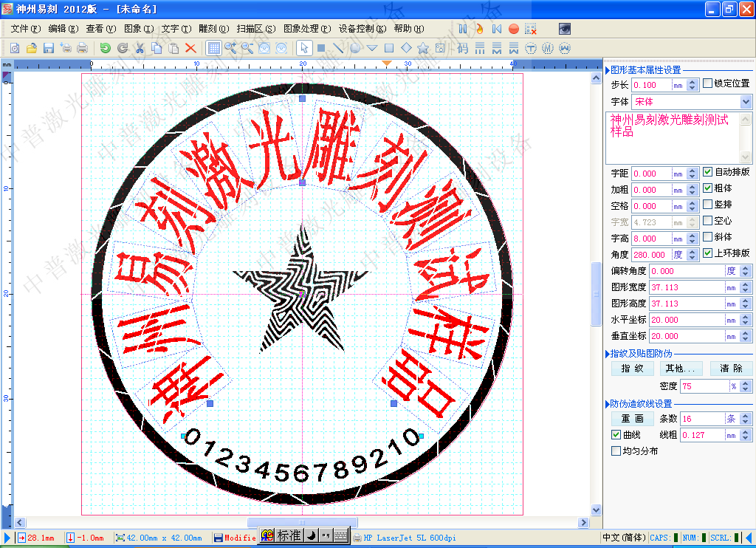Click the red stop circle icon
This screenshot has width=756, height=548.
pyautogui.click(x=514, y=29)
